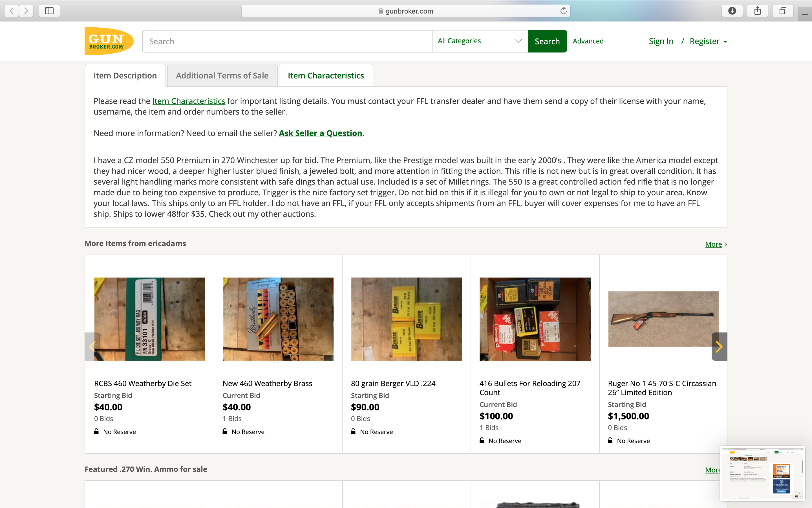Click the No Reserve lock icon under Ruger No 1
The width and height of the screenshot is (812, 508).
click(x=610, y=440)
